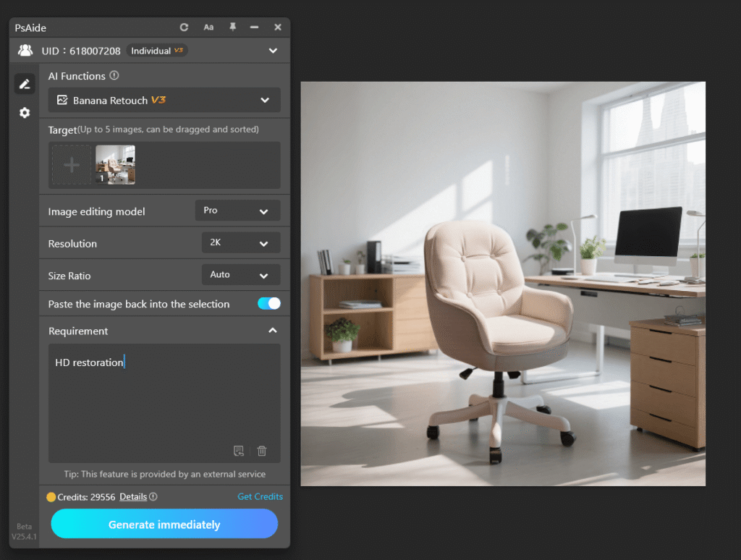The image size is (741, 560).
Task: Click the Aa text size icon
Action: pos(208,27)
